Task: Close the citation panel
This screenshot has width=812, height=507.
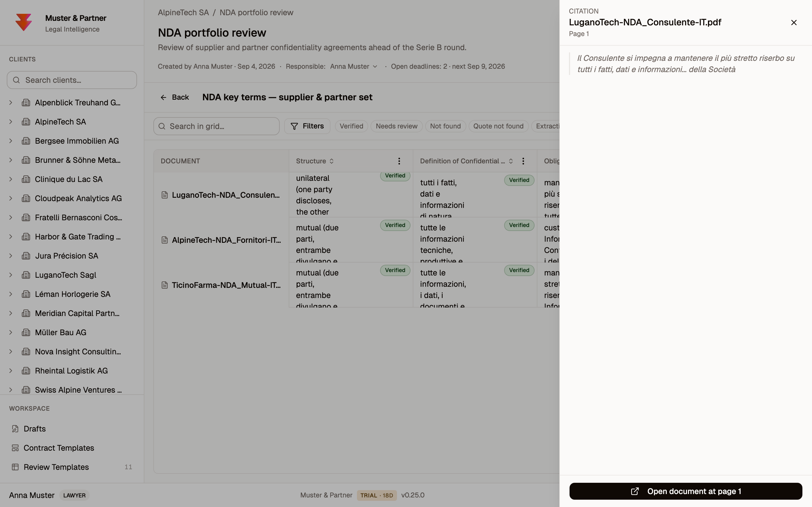Action: pyautogui.click(x=794, y=23)
